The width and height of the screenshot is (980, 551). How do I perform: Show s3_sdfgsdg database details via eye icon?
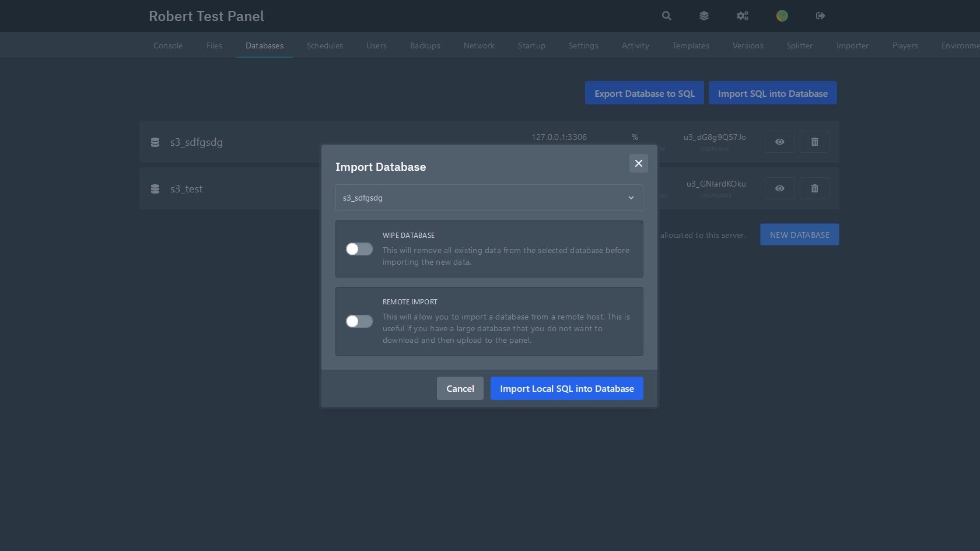coord(779,142)
